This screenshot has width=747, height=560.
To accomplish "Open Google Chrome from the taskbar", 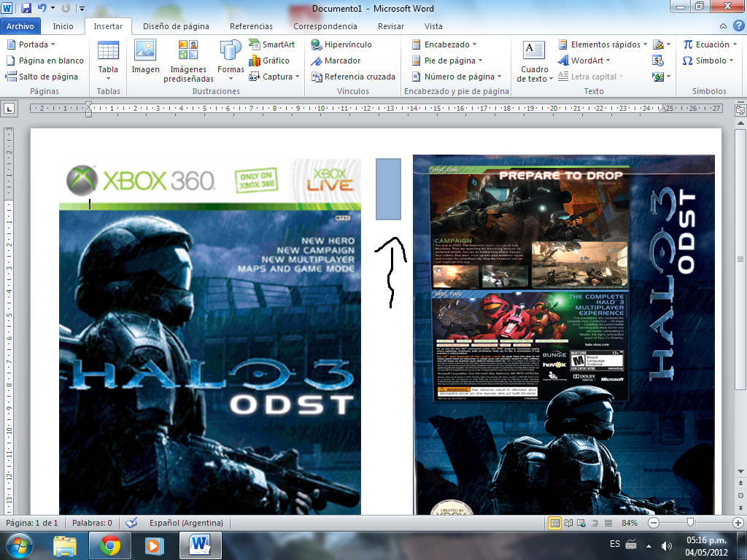I will (x=109, y=545).
